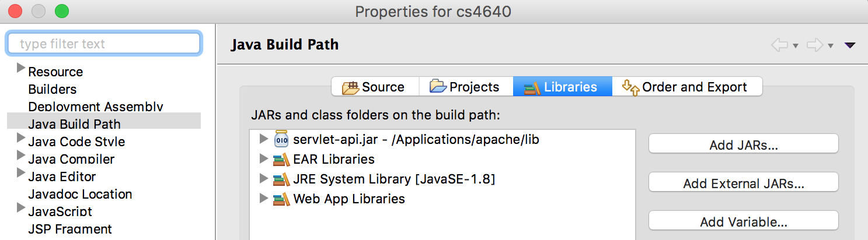The width and height of the screenshot is (868, 240).
Task: Click the back navigation arrow icon
Action: click(780, 45)
